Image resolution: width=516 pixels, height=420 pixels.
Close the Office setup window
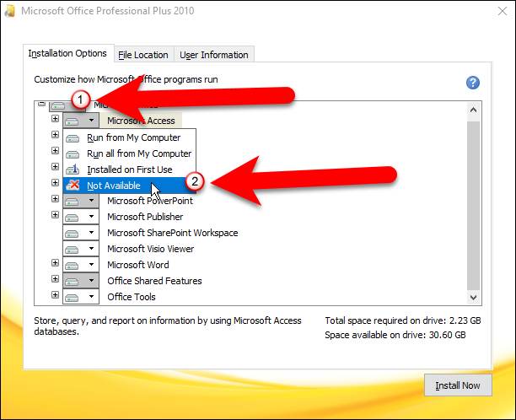[x=503, y=11]
